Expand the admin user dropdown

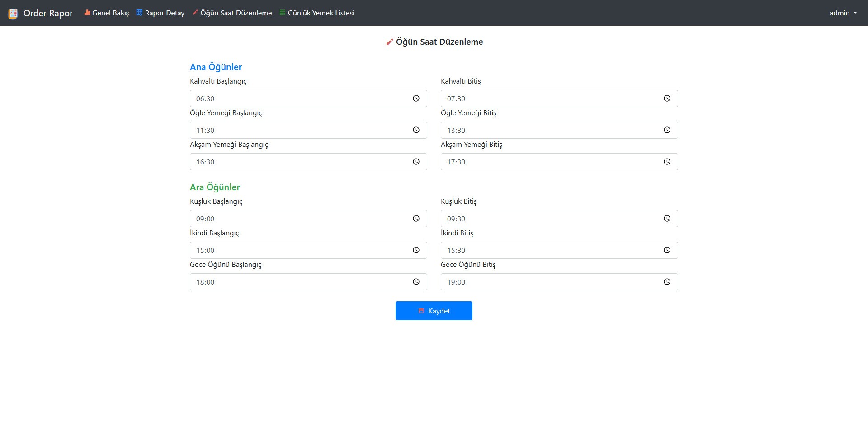pyautogui.click(x=843, y=13)
